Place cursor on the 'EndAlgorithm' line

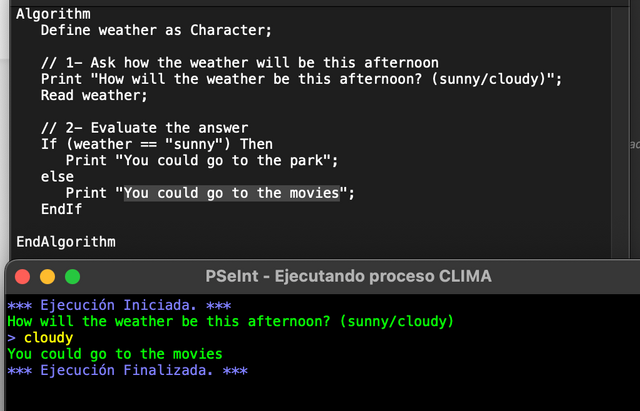(65, 242)
